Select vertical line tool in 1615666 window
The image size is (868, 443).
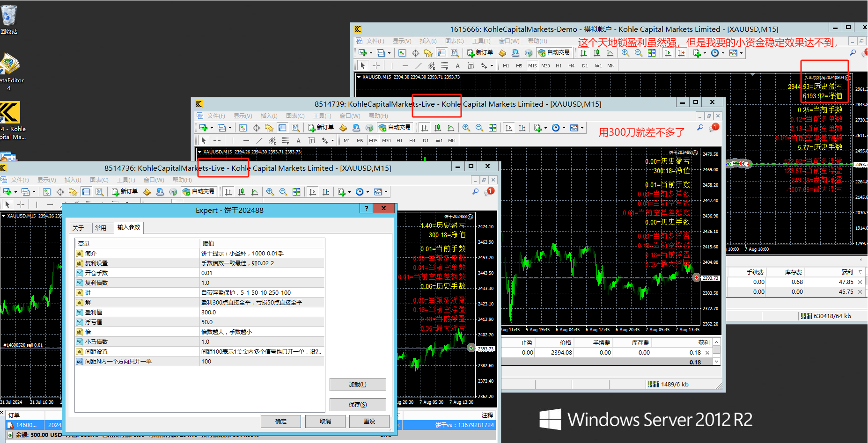[392, 65]
